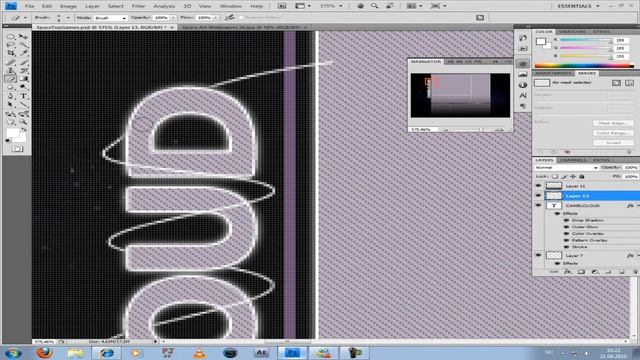Hide Layer 13 visibility eye

(x=538, y=196)
